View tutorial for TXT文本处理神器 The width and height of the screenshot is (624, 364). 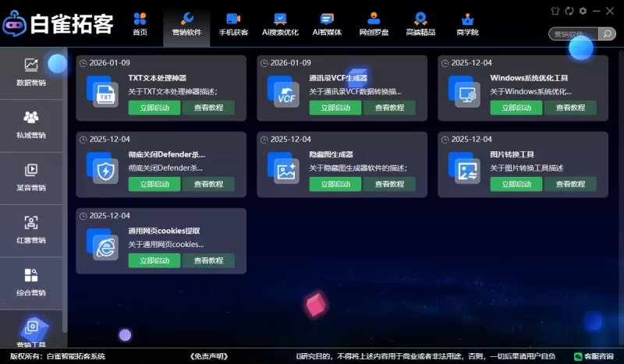point(208,108)
